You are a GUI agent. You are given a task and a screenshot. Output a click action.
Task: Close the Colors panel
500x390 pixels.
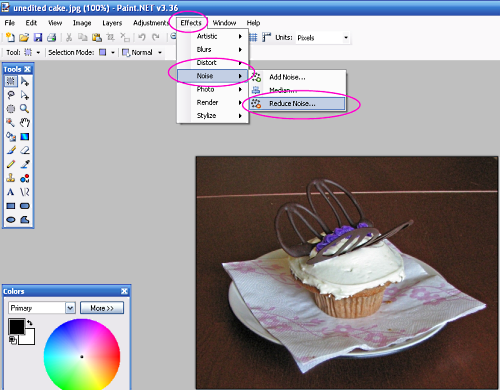coord(124,291)
